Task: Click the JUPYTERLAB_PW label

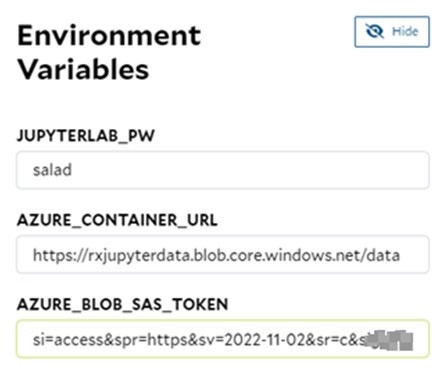Action: click(86, 136)
